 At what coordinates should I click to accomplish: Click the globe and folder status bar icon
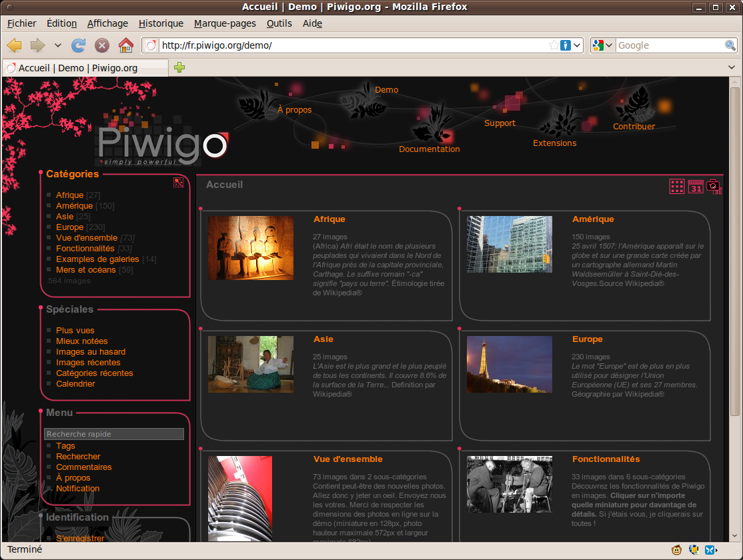(694, 549)
